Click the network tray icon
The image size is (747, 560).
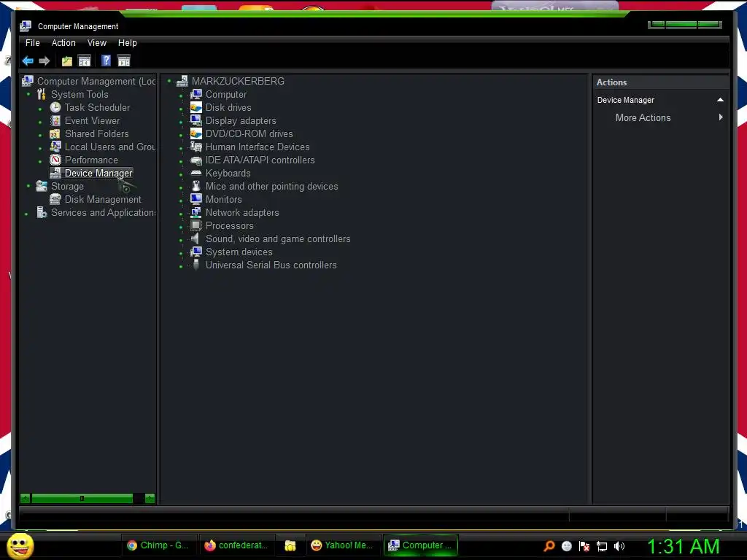602,547
